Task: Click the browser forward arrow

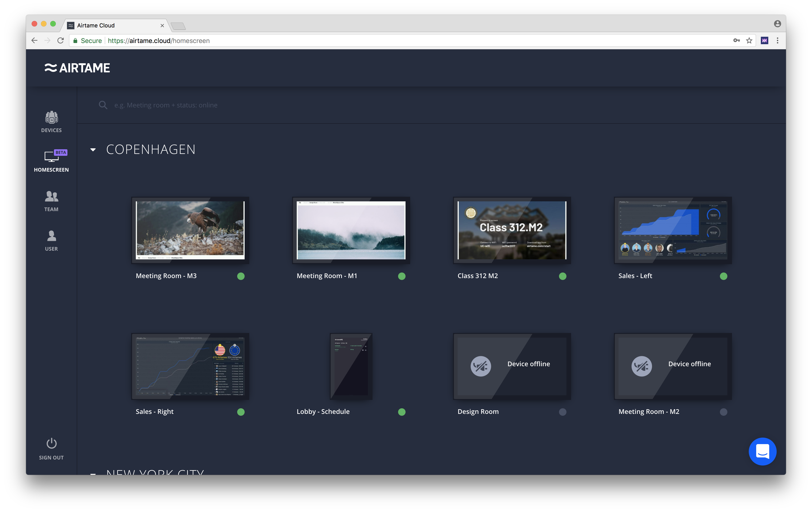Action: tap(47, 40)
